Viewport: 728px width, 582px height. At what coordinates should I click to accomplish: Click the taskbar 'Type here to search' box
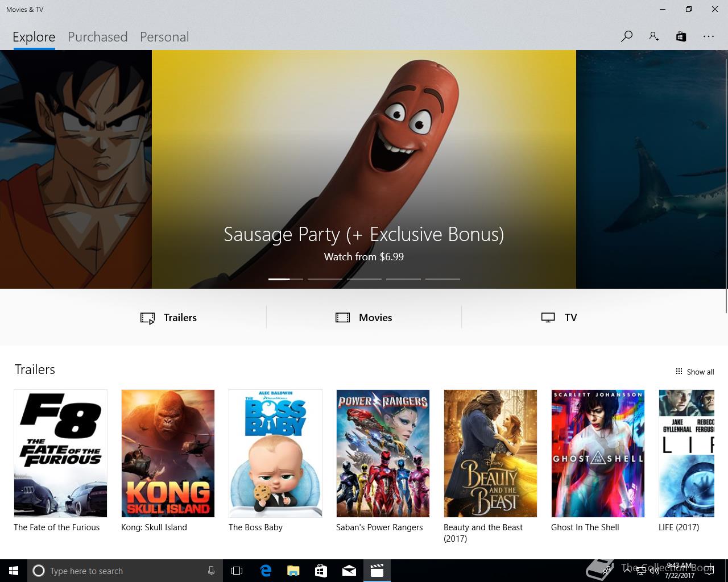(x=125, y=571)
